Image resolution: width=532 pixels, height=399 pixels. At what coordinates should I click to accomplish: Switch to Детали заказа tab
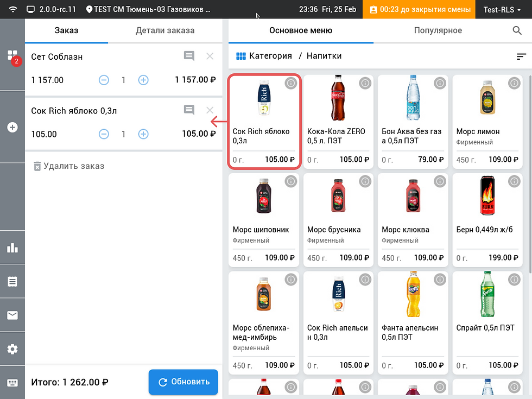pyautogui.click(x=165, y=31)
